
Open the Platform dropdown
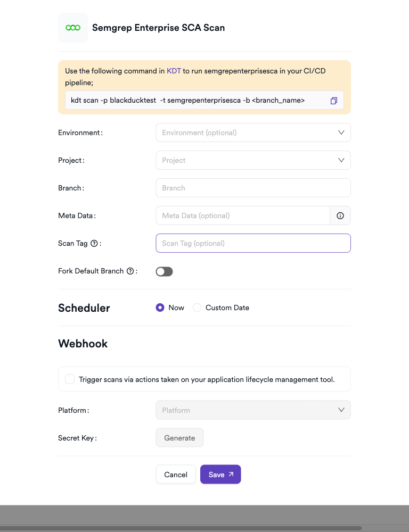tap(253, 410)
